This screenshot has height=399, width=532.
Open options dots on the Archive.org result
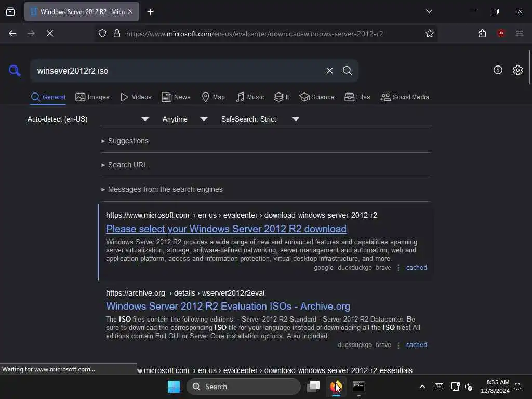pyautogui.click(x=398, y=345)
